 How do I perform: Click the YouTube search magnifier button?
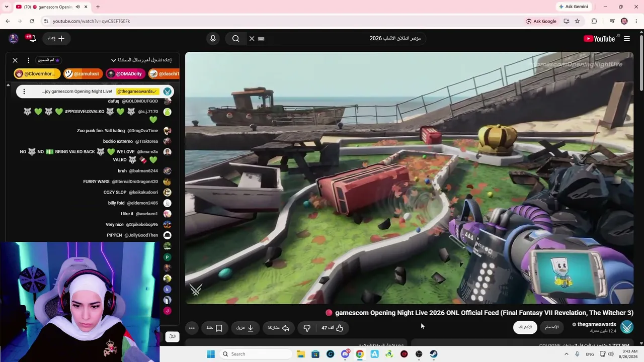(x=235, y=39)
